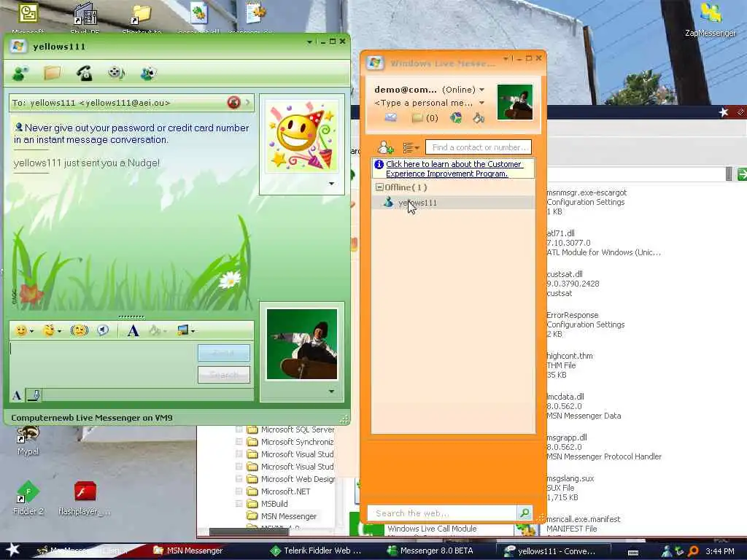Screen dimensions: 747x560
Task: Open the video/music activity icon
Action: (116, 73)
